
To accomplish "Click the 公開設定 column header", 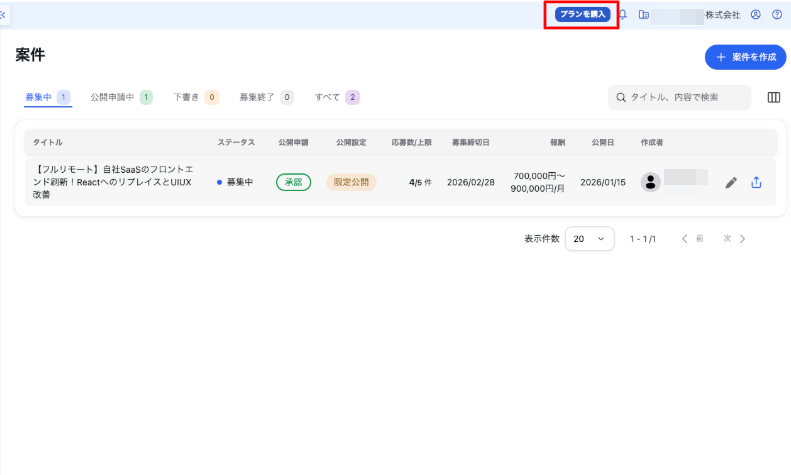I will click(351, 142).
